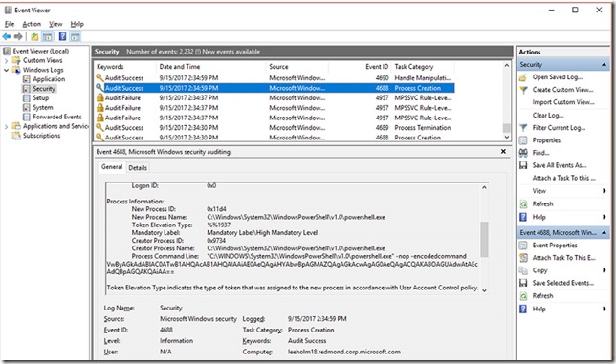Select event 4690 Handle Manipulation row
This screenshot has height=364, width=616.
[x=275, y=78]
